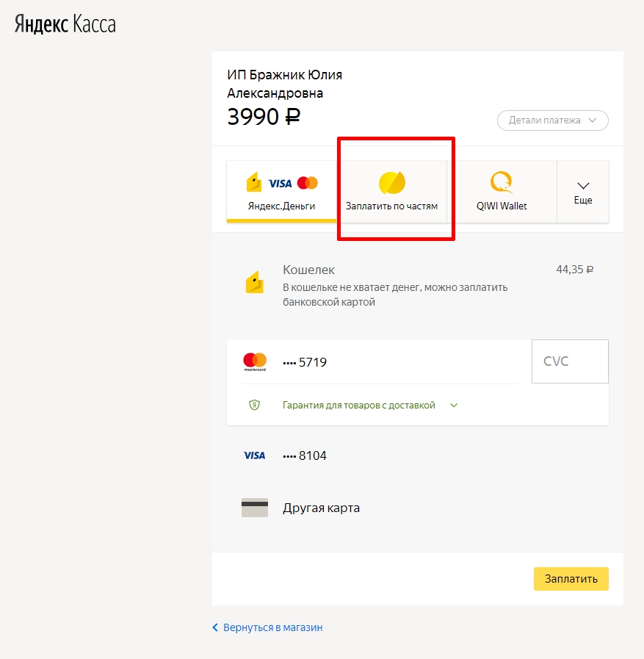This screenshot has width=644, height=659.
Task: Click the gray card icon for Другая карта
Action: 255,508
